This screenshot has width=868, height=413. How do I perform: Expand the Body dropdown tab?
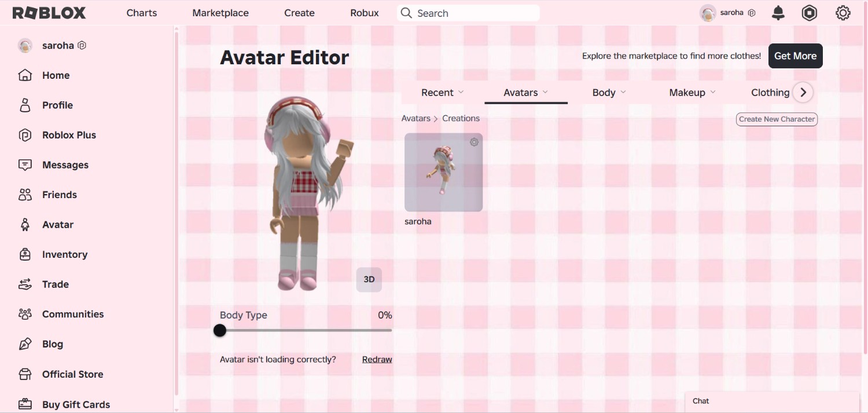[x=609, y=92]
